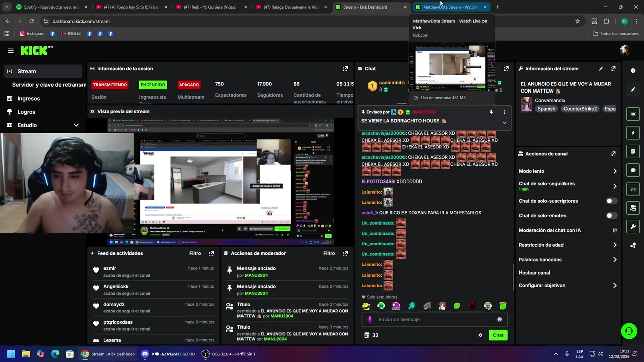Edit stream info with pencil icon in panel header
The image size is (644, 362).
click(601, 69)
